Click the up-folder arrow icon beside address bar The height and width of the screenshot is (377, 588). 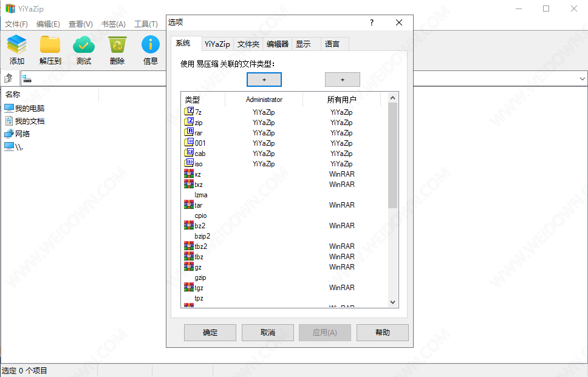(x=9, y=78)
